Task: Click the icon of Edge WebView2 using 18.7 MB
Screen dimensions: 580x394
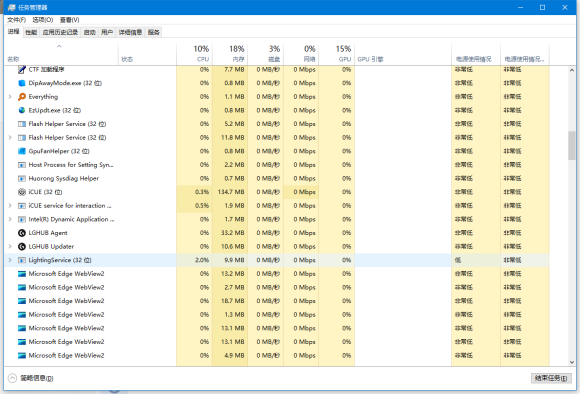Action: pyautogui.click(x=22, y=301)
